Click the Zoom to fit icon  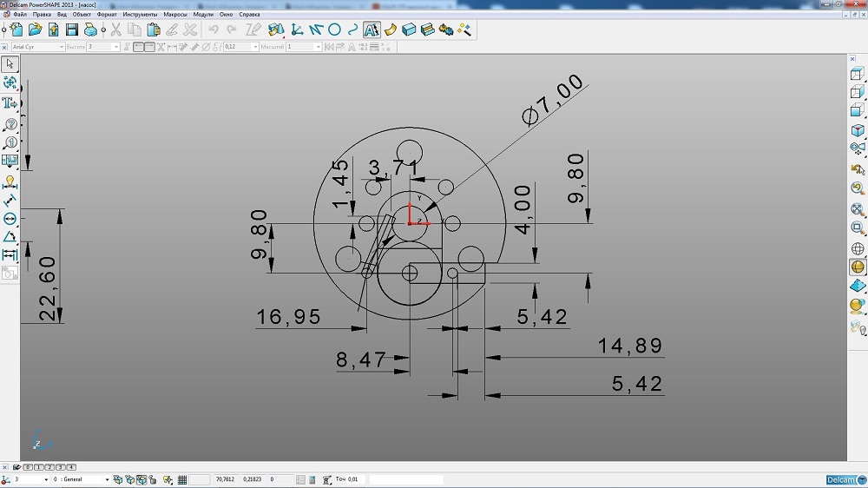click(858, 208)
